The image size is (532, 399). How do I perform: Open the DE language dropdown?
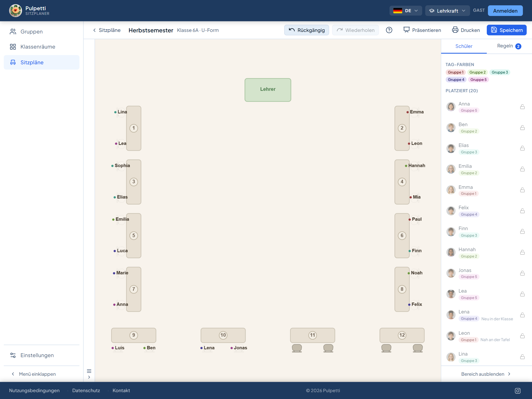[405, 11]
